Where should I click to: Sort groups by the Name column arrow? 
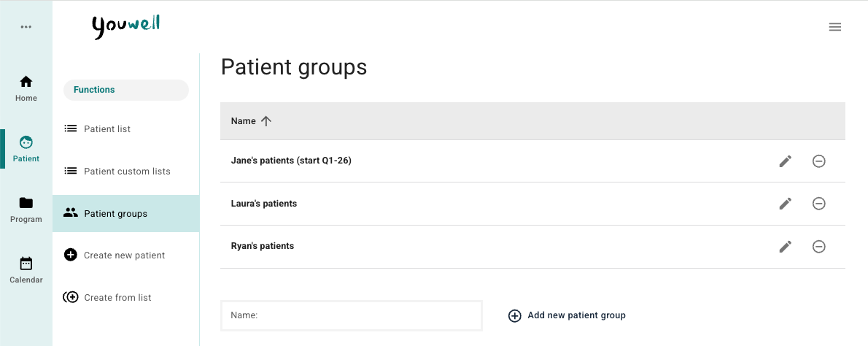pos(266,121)
